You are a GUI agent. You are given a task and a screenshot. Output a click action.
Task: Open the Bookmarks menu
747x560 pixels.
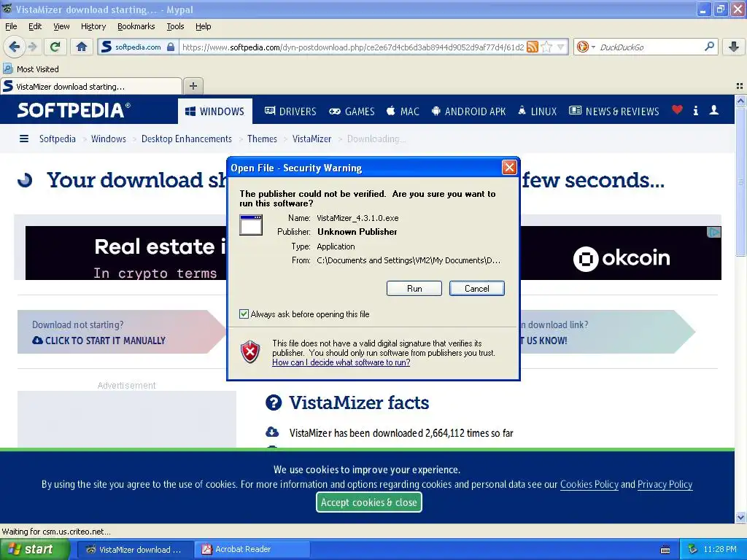tap(136, 26)
